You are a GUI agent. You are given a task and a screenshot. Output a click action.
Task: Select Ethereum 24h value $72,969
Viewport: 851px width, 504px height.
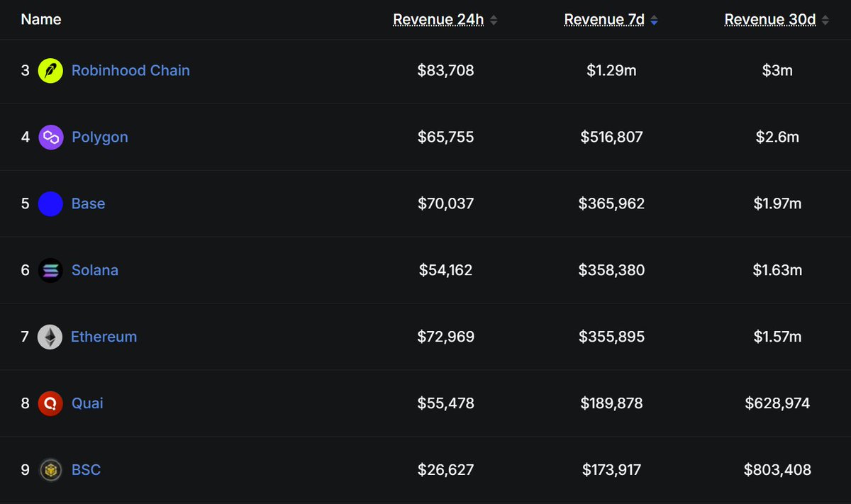click(445, 337)
